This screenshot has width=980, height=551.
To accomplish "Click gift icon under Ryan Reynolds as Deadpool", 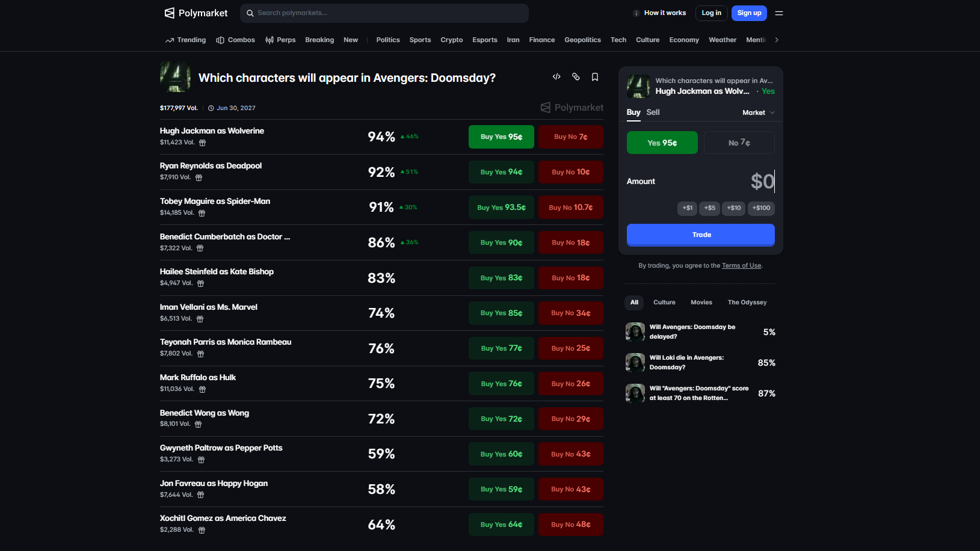I will click(199, 178).
